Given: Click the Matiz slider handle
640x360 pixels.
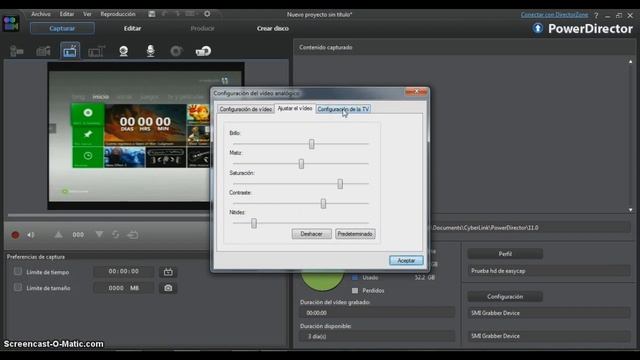Looking at the screenshot, I should click(301, 164).
